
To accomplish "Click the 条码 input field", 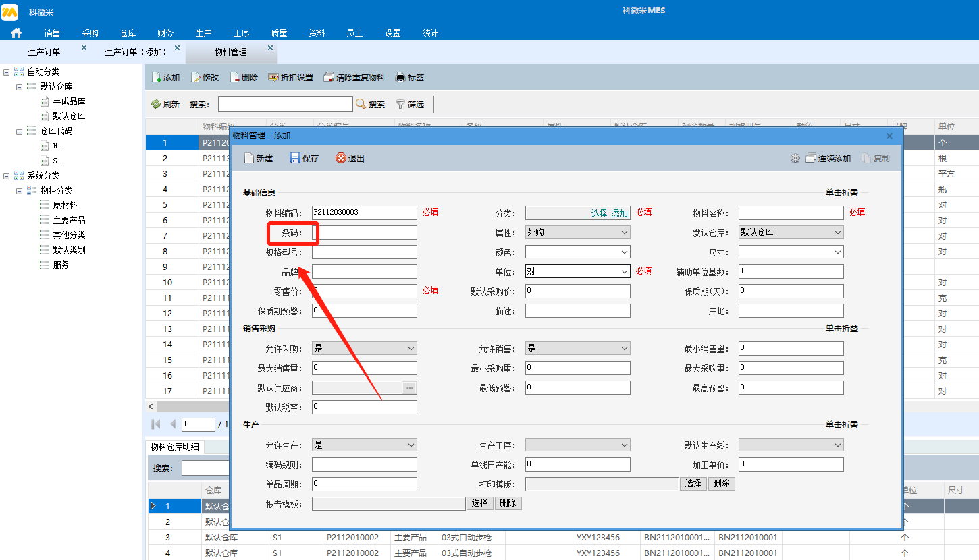I will [364, 232].
